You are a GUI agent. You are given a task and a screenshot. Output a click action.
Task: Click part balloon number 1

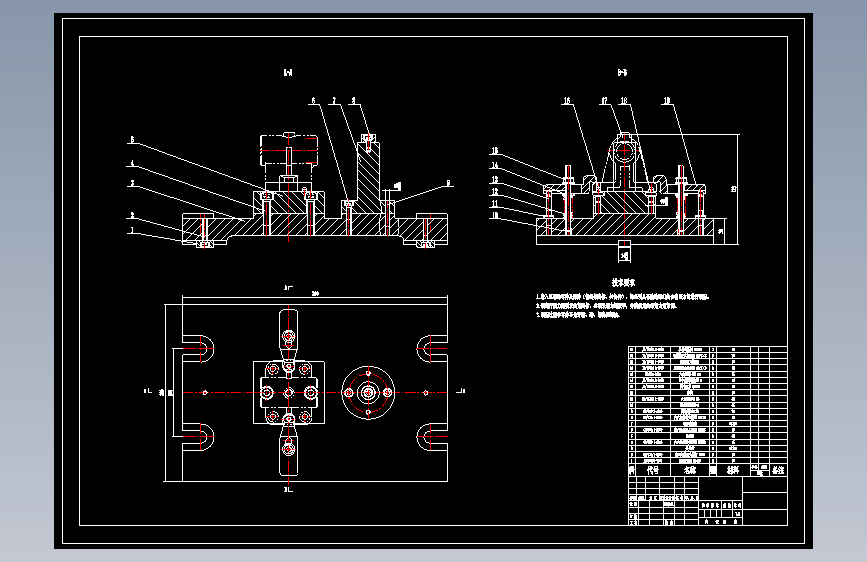(x=132, y=230)
